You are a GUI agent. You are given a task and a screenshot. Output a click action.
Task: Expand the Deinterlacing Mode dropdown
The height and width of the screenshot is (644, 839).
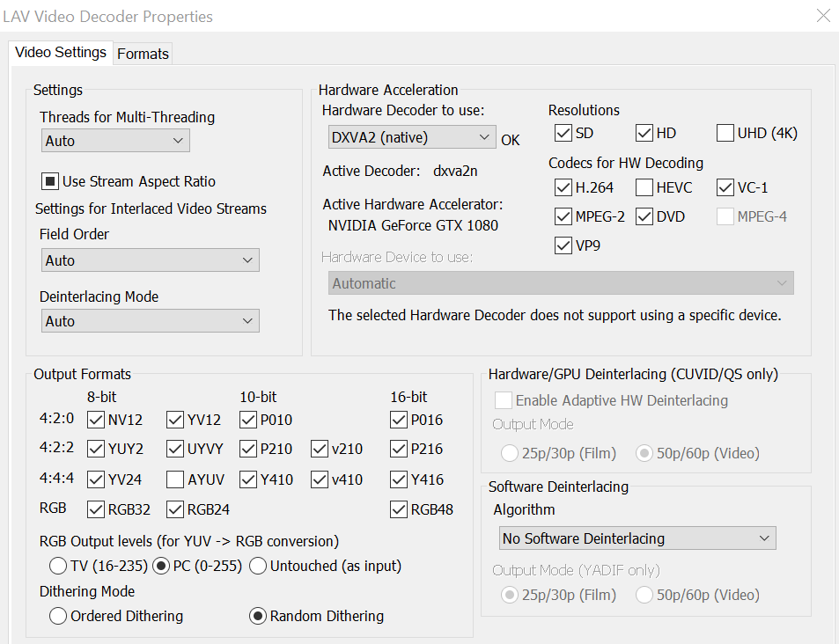150,321
